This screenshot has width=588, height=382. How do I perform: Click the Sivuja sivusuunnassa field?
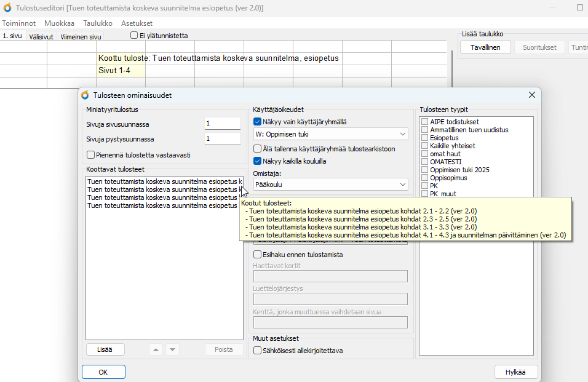tap(223, 124)
